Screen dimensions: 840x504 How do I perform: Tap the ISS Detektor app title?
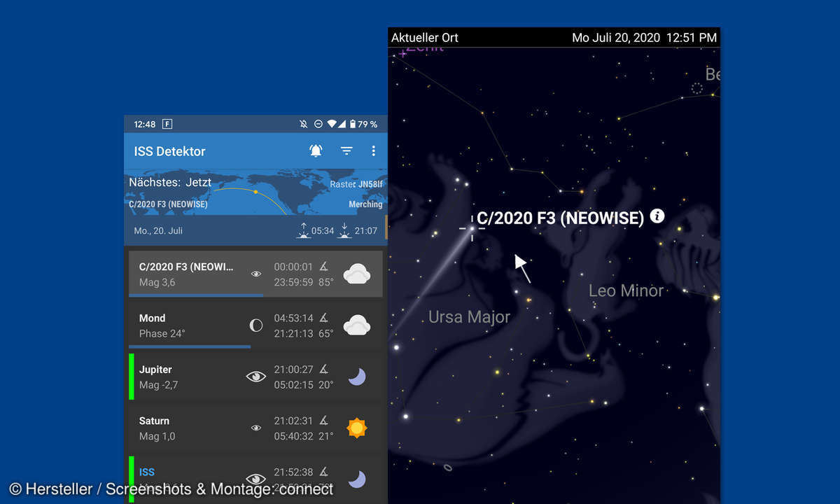tap(170, 151)
